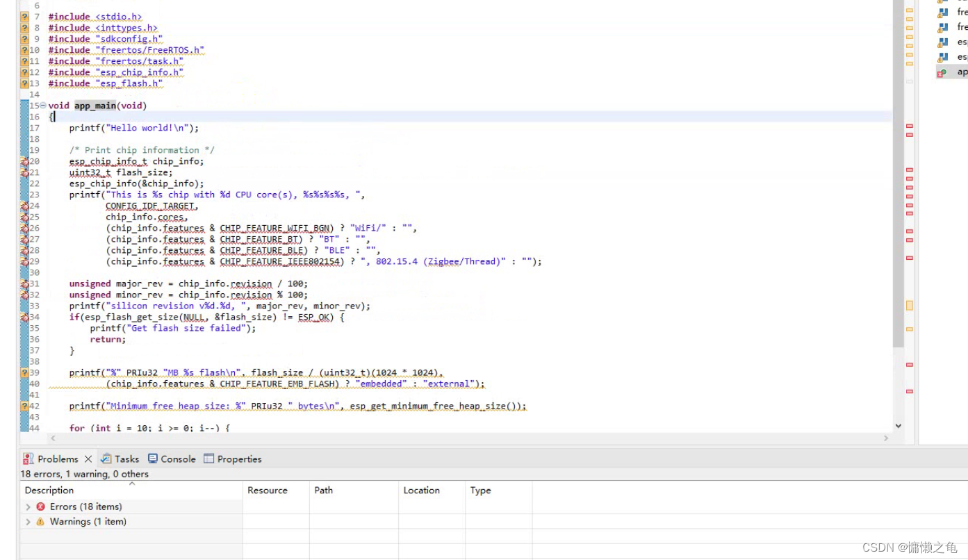Click error marker at CHIP_FEATURE_BT line 27

tap(25, 239)
